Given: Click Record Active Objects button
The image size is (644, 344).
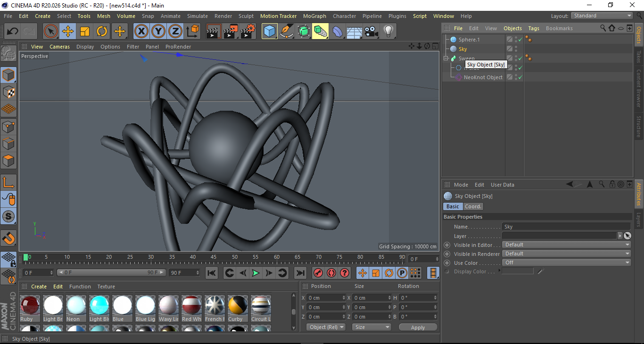Looking at the screenshot, I should (x=318, y=273).
